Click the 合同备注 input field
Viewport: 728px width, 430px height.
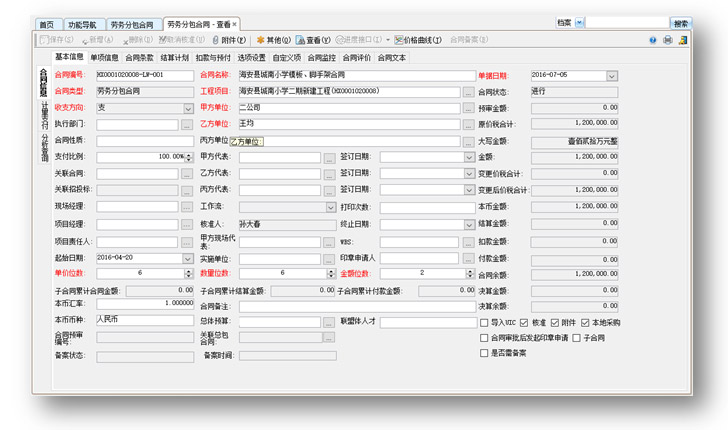(x=357, y=307)
